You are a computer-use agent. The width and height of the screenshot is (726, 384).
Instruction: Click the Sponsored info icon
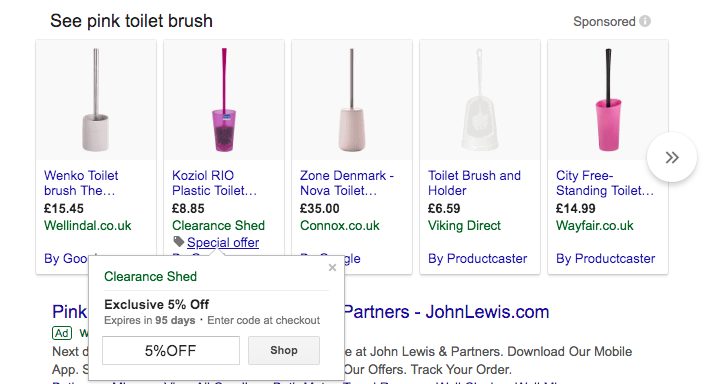(x=645, y=21)
